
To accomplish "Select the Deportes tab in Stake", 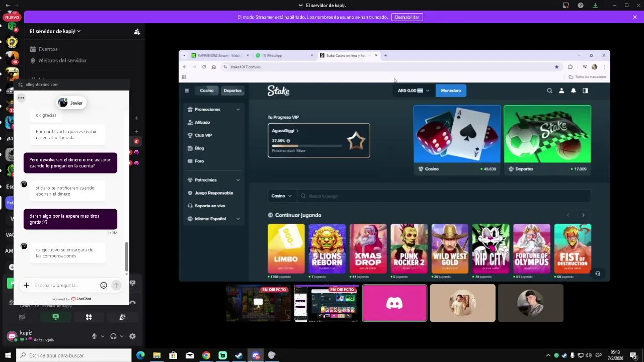I will point(232,90).
